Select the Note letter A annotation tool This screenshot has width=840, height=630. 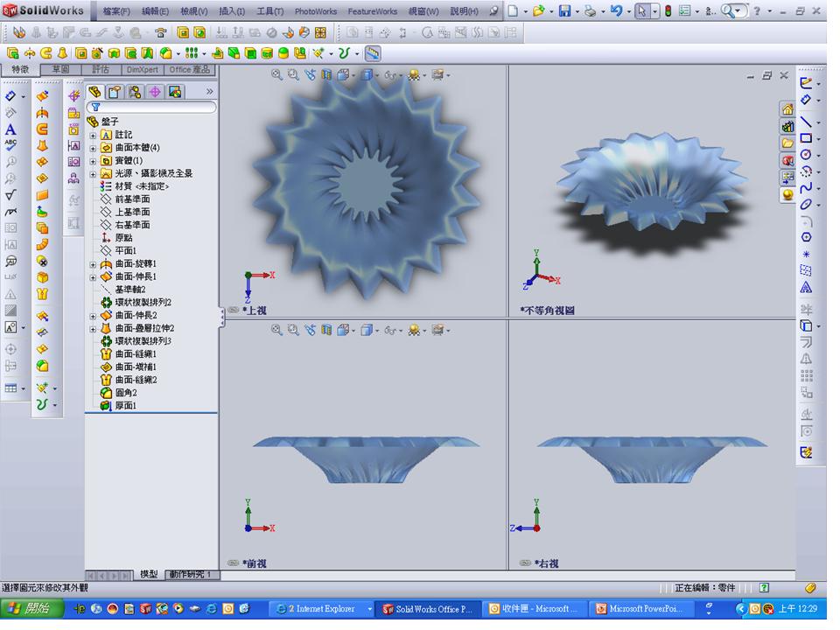[10, 129]
